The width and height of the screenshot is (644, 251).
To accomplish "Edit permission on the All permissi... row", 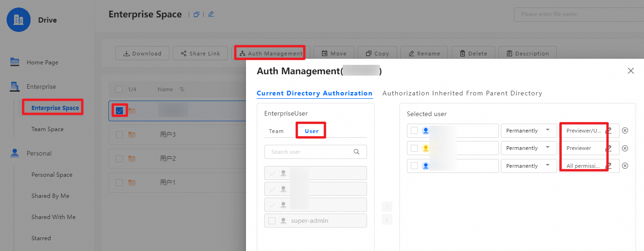I will click(x=608, y=166).
